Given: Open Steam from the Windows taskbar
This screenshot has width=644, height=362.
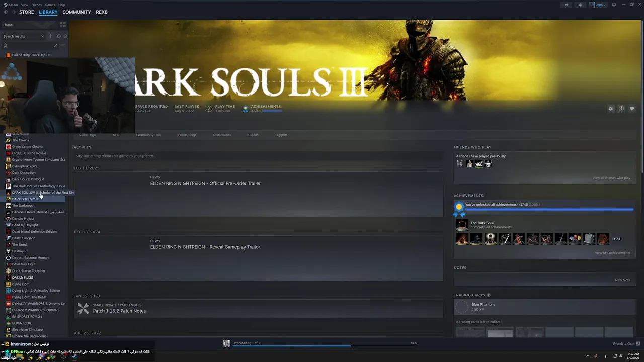Looking at the screenshot, I should pyautogui.click(x=74, y=356).
